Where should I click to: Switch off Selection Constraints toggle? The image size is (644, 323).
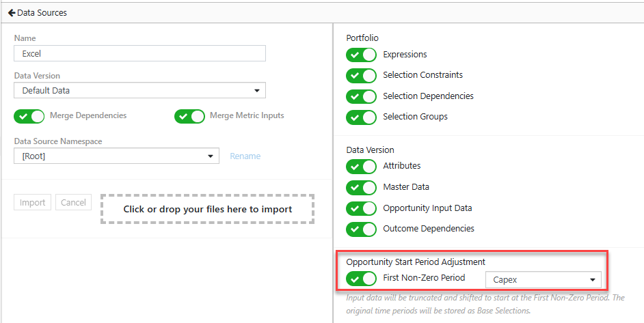click(x=361, y=76)
